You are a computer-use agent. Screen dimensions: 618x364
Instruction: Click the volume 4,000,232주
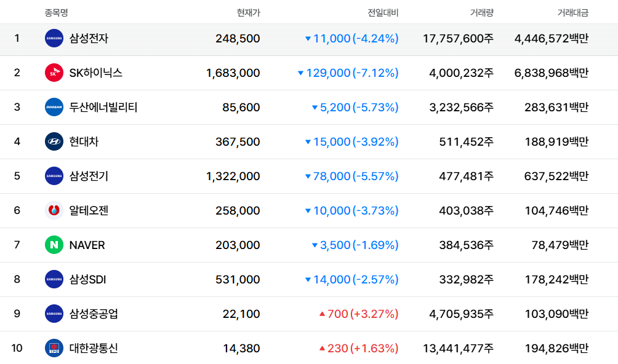462,73
